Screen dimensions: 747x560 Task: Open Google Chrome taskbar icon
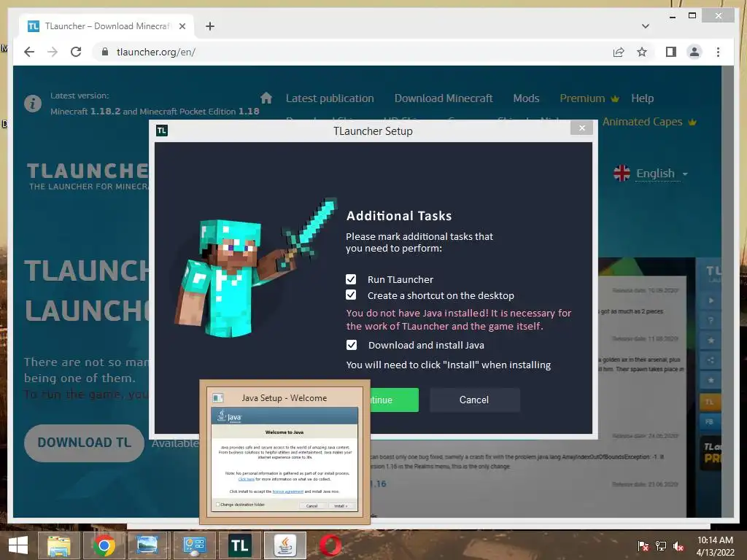104,545
